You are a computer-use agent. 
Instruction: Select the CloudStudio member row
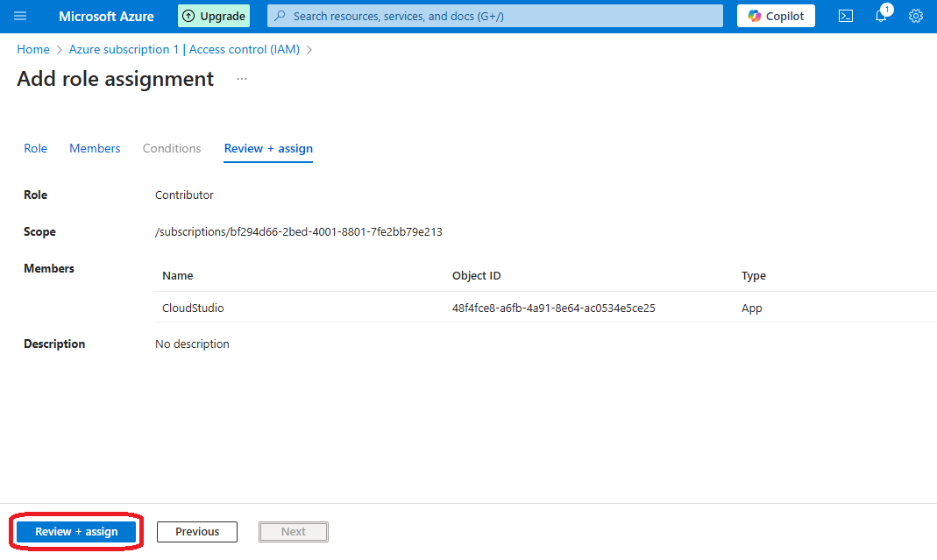coord(194,308)
